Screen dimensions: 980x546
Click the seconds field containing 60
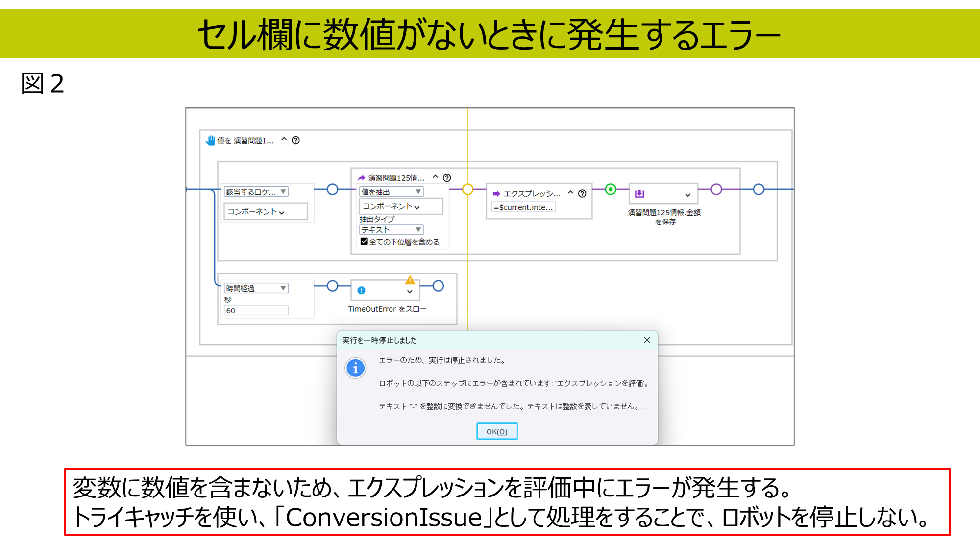256,310
